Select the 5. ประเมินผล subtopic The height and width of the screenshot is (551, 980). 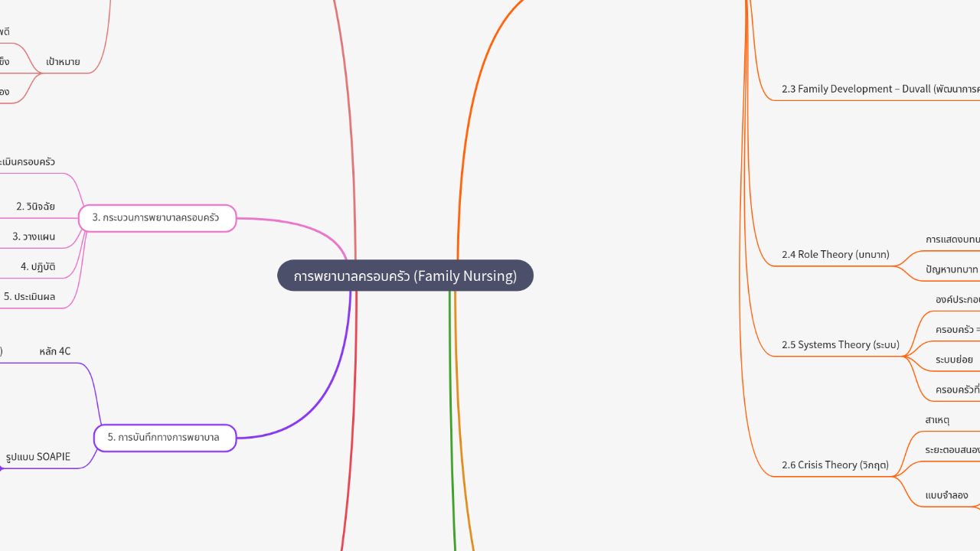click(29, 297)
